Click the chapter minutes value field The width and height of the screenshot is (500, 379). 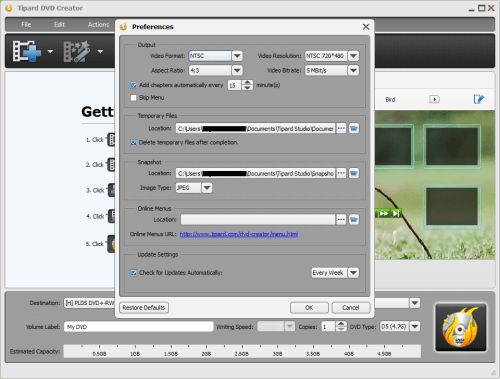tap(235, 85)
